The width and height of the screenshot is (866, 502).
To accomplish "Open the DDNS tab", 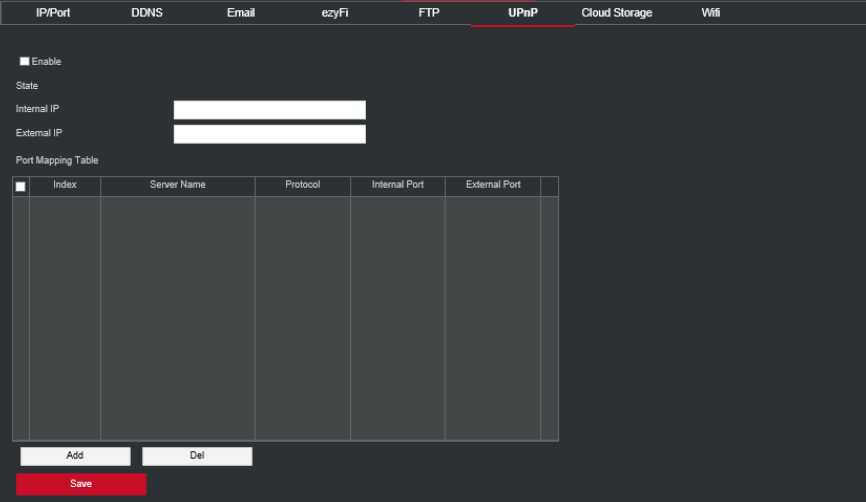I will [147, 13].
